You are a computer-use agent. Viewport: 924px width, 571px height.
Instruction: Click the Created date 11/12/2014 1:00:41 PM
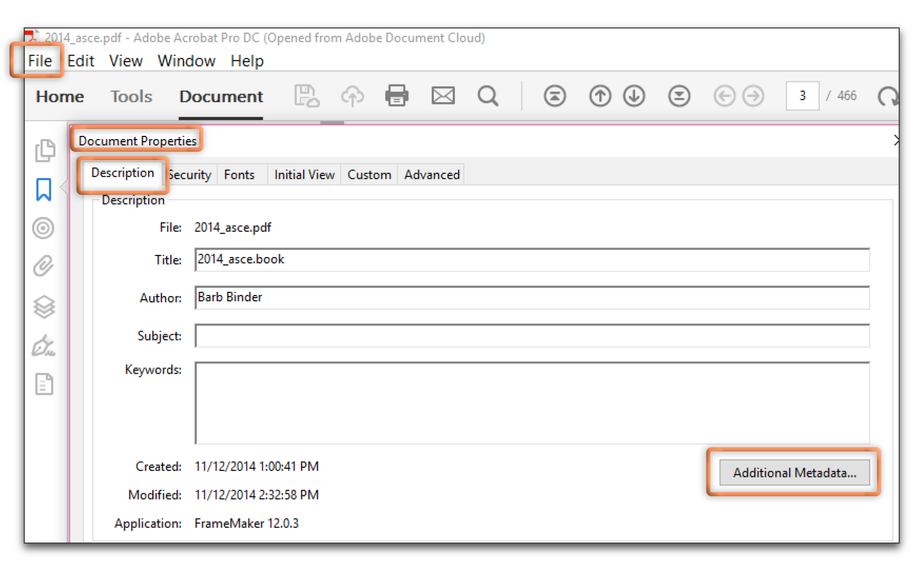257,467
